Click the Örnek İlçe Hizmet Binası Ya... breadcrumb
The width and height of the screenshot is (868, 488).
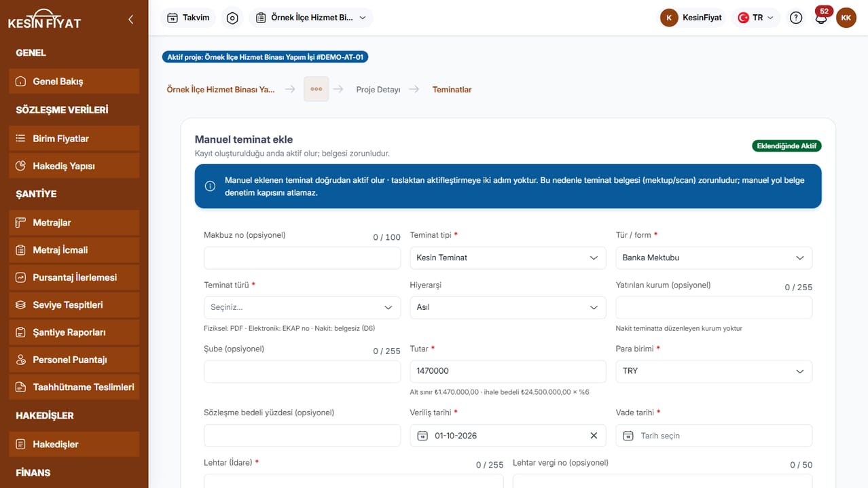(x=221, y=90)
